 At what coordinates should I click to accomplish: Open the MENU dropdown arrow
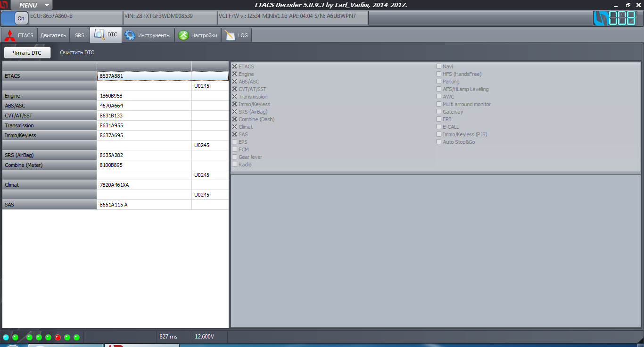(x=47, y=5)
